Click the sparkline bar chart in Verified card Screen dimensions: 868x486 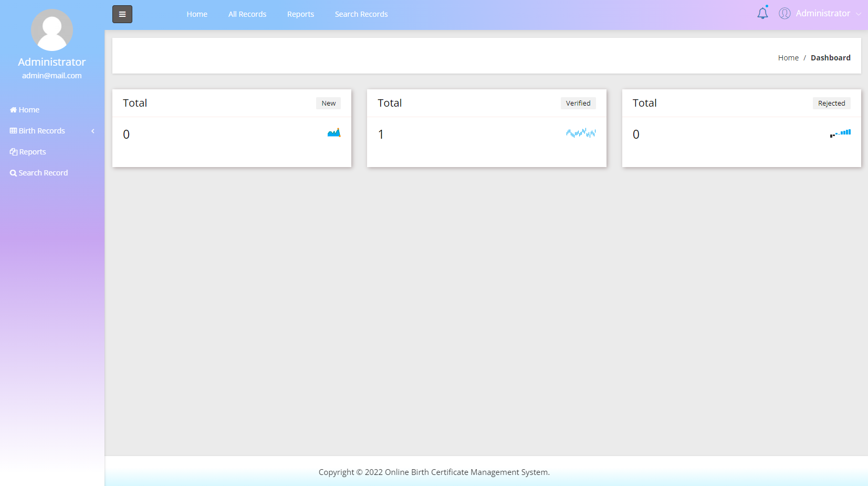coord(581,133)
